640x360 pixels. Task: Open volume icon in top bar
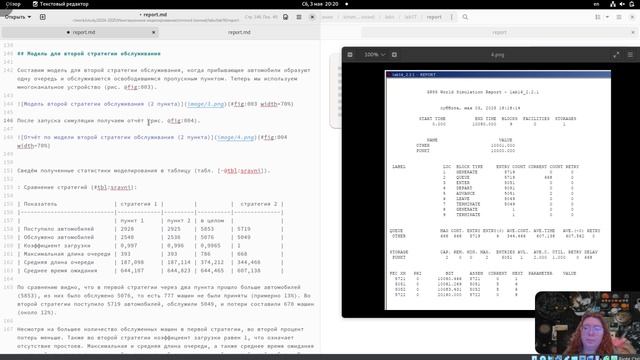622,4
